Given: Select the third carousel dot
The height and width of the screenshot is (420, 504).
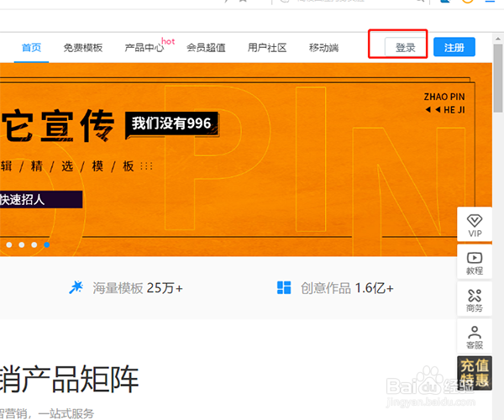Looking at the screenshot, I should pos(34,245).
